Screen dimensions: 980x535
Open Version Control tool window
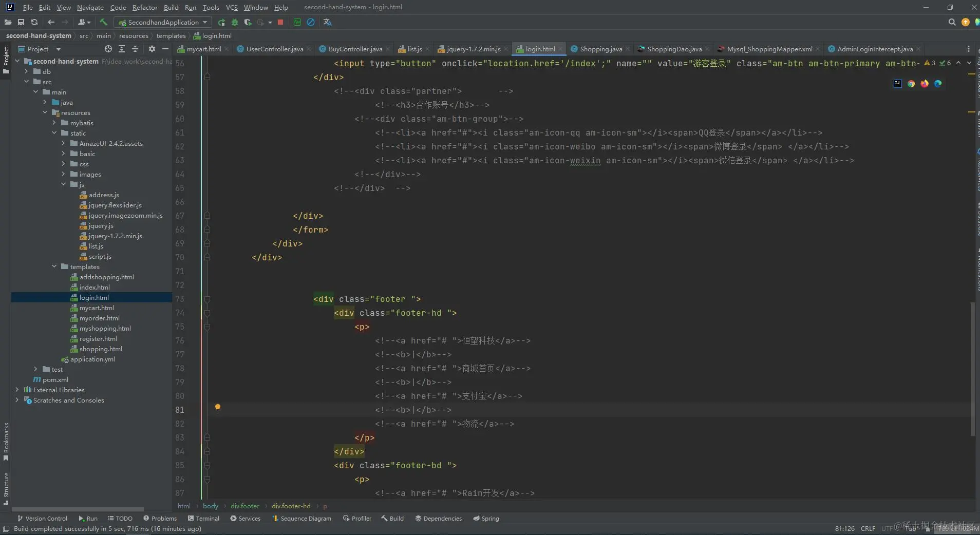pyautogui.click(x=42, y=519)
